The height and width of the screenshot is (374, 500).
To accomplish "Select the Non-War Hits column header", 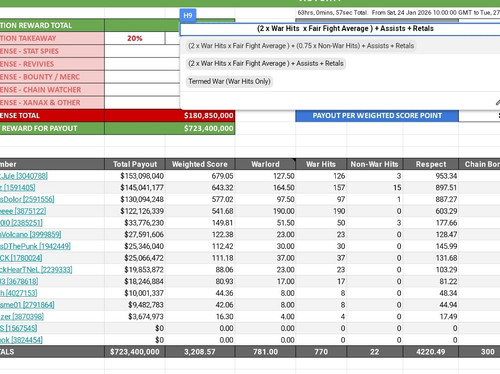I will coord(374,164).
